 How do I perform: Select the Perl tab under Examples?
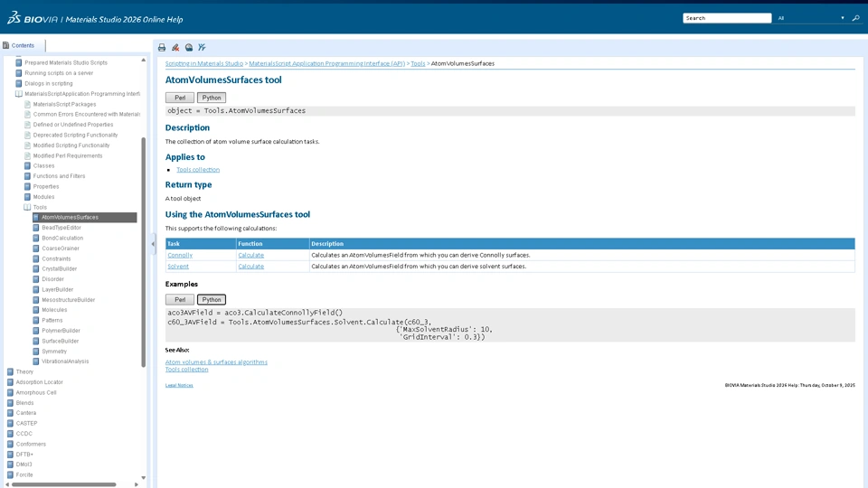click(180, 300)
